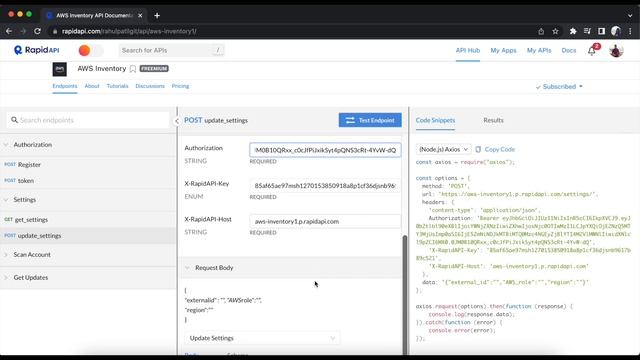Image resolution: width=640 pixels, height=360 pixels.
Task: Close the AWS Inventory API tab
Action: pyautogui.click(x=140, y=16)
